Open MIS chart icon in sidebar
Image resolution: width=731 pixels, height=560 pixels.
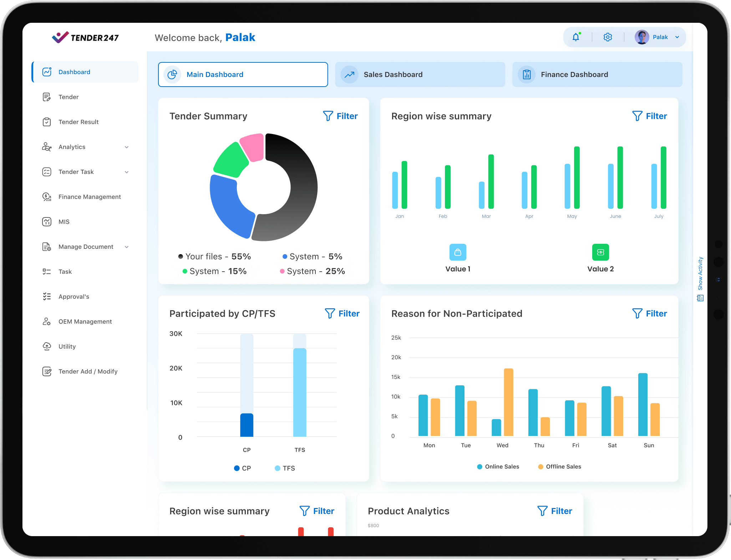point(47,222)
